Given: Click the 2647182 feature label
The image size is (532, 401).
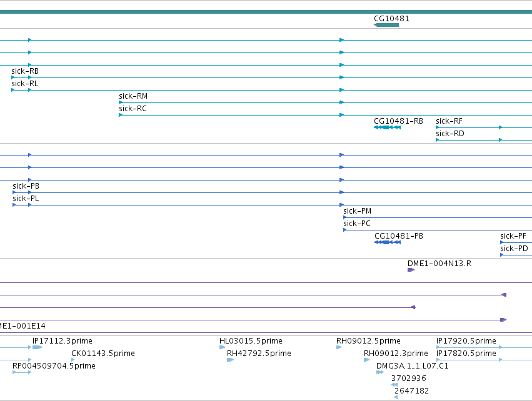Looking at the screenshot, I should 411,391.
